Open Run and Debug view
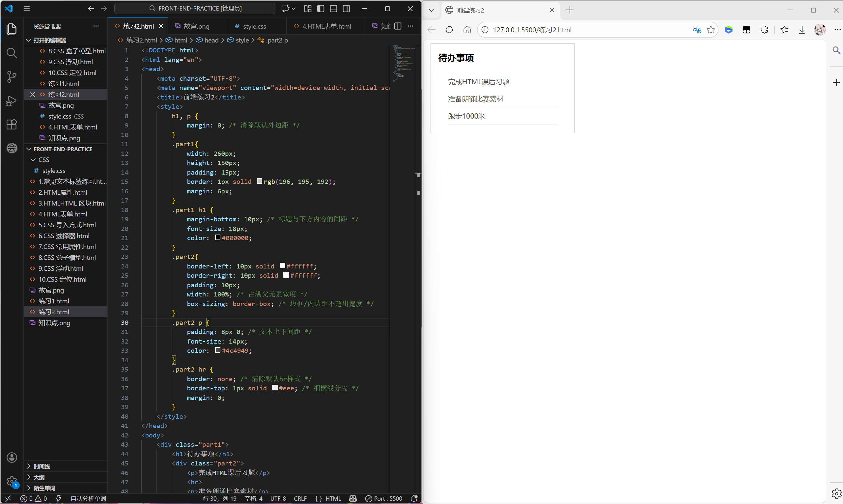843x504 pixels. pos(12,101)
